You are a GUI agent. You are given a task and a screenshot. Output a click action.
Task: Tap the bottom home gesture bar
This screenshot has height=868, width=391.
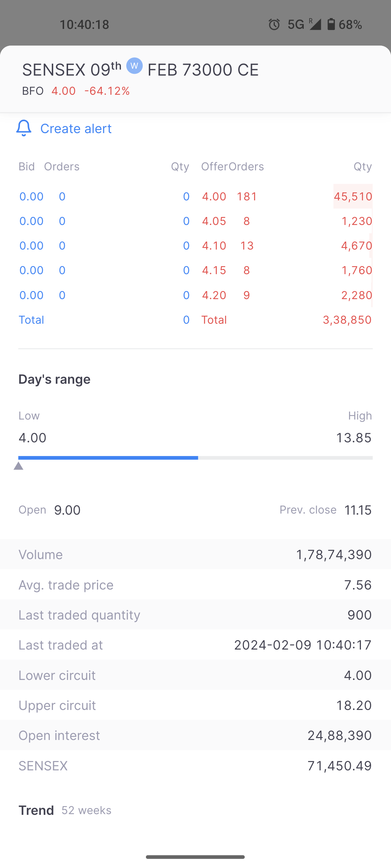[195, 857]
